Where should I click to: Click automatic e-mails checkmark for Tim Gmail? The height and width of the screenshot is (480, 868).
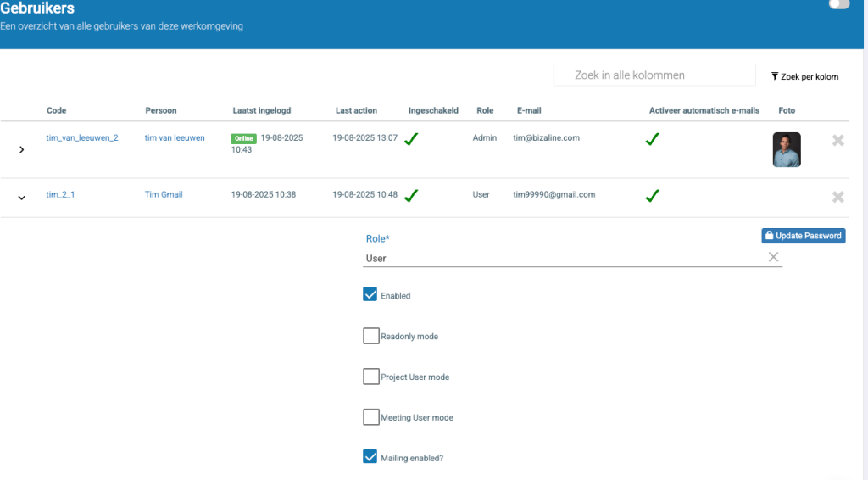click(x=652, y=196)
